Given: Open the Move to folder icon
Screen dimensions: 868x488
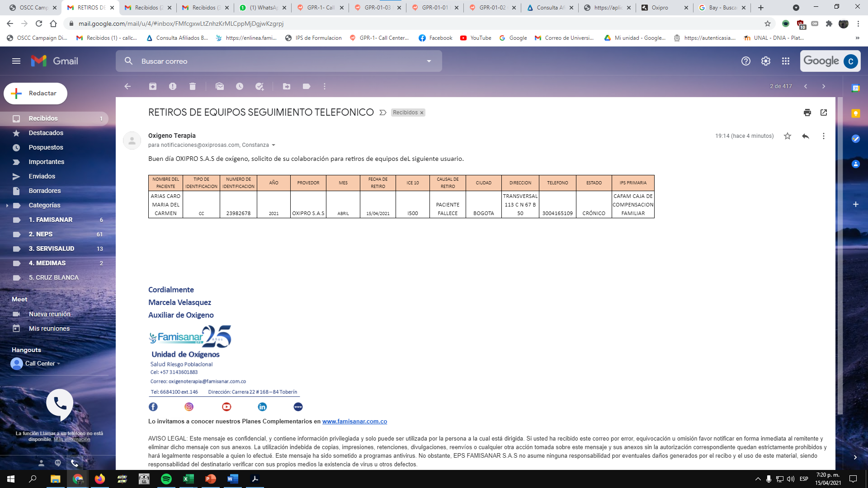Looking at the screenshot, I should click(x=287, y=86).
